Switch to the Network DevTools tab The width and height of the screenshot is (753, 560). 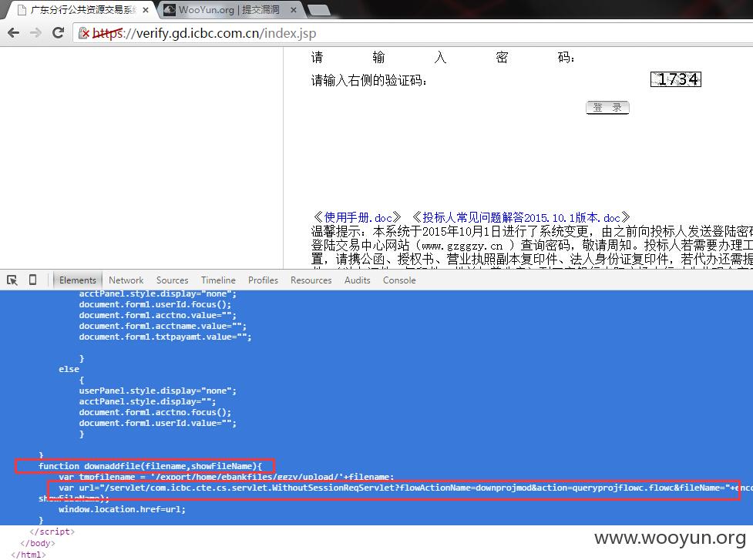126,280
